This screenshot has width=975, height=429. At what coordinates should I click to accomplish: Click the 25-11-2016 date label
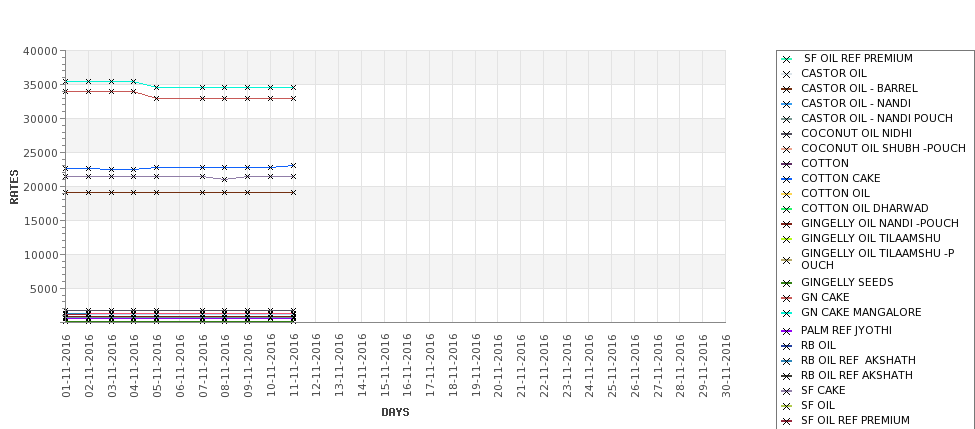pos(612,366)
